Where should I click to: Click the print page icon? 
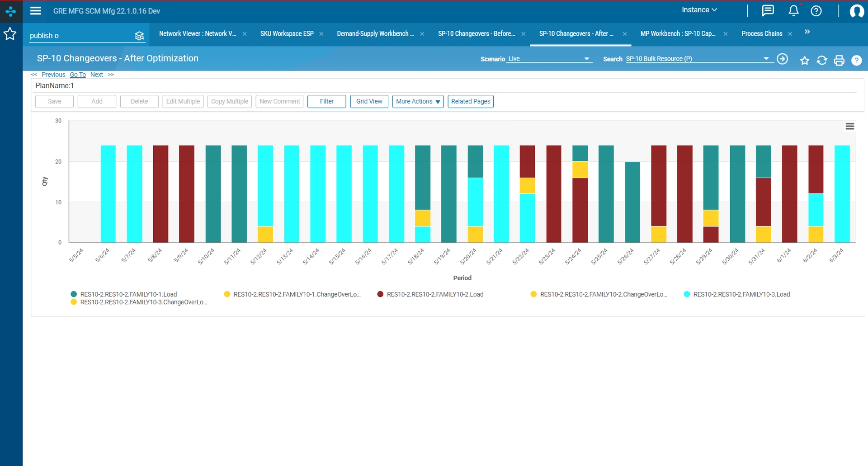pyautogui.click(x=839, y=60)
